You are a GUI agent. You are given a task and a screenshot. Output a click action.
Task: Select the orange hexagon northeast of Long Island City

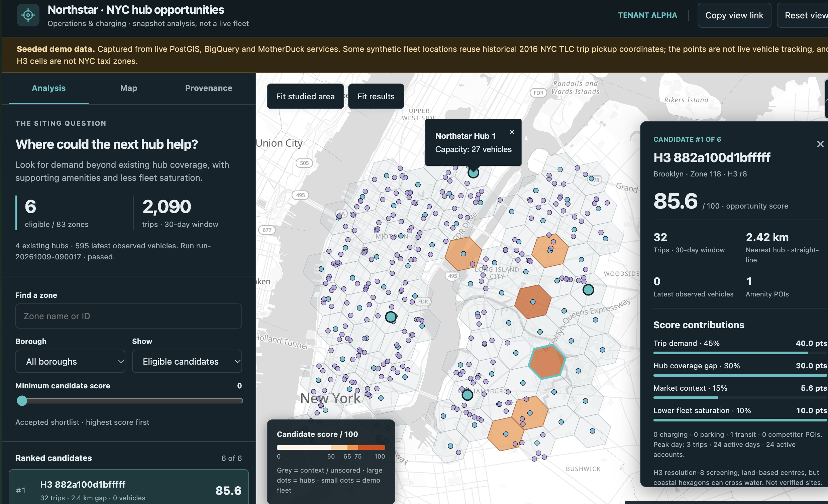pos(550,251)
